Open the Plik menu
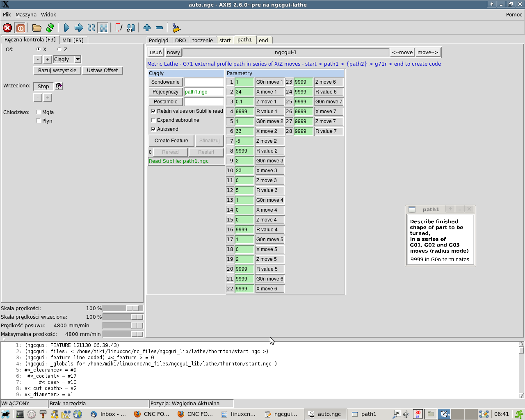The image size is (525, 420). pyautogui.click(x=7, y=14)
